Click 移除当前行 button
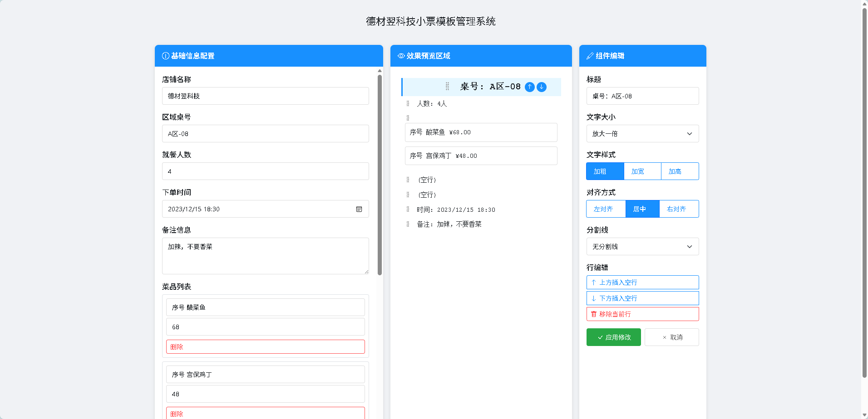Image resolution: width=868 pixels, height=419 pixels. 642,314
